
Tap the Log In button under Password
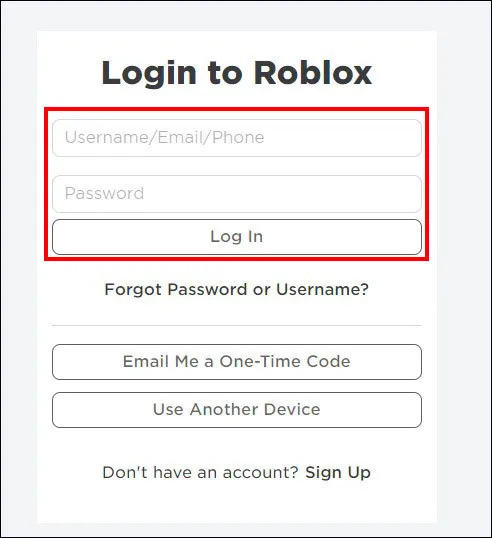[x=237, y=237]
